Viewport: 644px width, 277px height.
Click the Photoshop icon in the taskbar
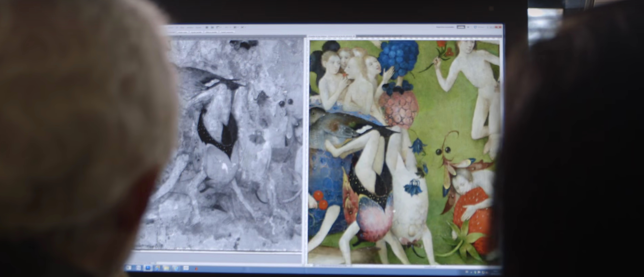148,268
